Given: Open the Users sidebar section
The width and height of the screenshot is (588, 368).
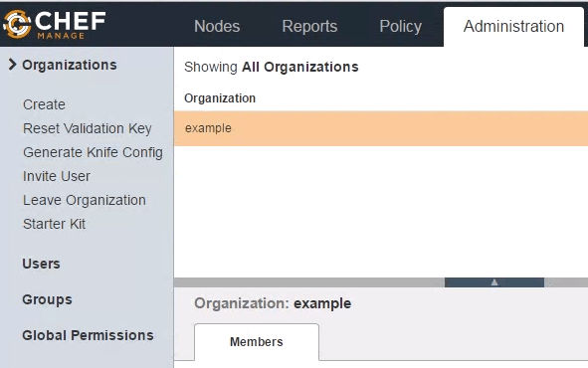Looking at the screenshot, I should coord(41,264).
